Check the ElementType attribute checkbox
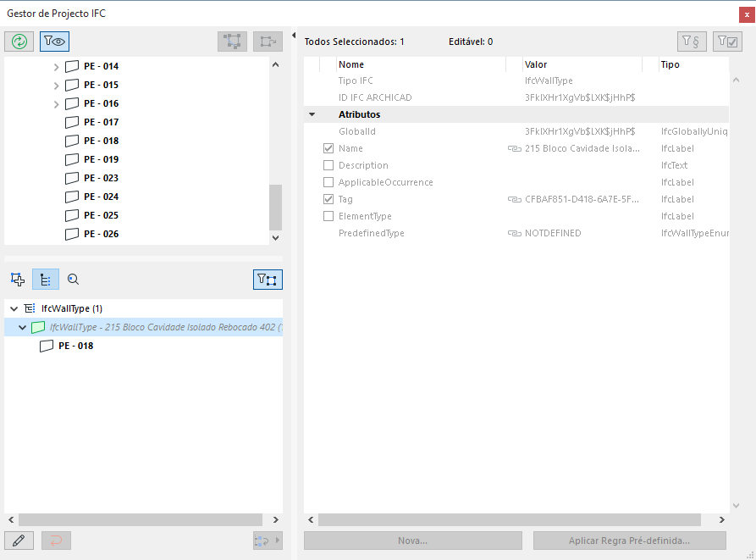The height and width of the screenshot is (560, 756). [x=328, y=216]
